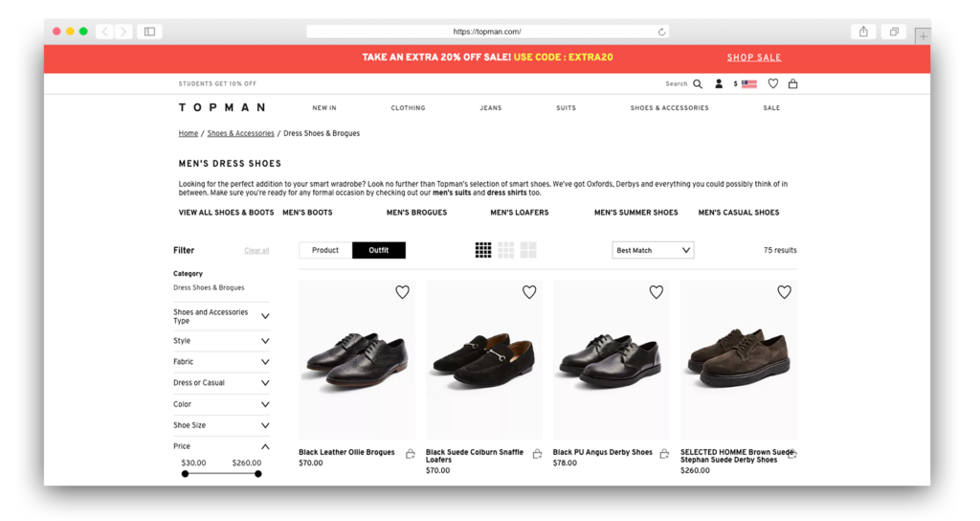Expand the Color filter
The image size is (980, 521).
click(x=221, y=404)
